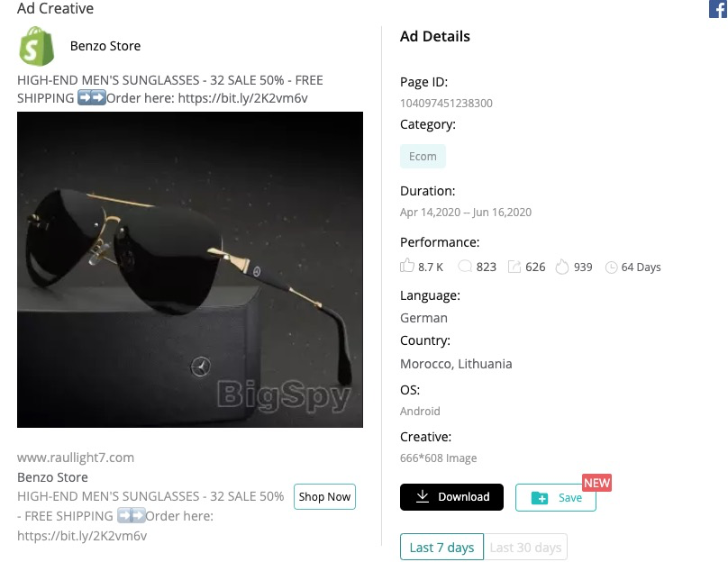Open the Facebook icon in the top corner
The width and height of the screenshot is (728, 562).
718,9
